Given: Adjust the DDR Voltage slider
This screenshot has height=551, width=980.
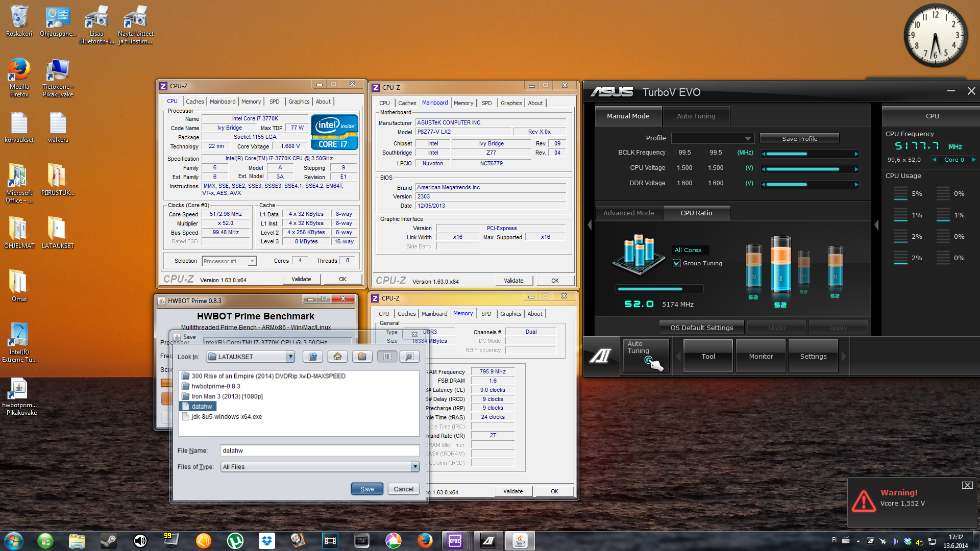Looking at the screenshot, I should coord(809,184).
